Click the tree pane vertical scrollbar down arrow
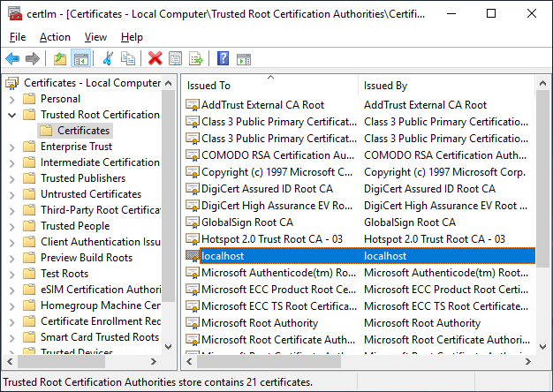Screen dimensions: 553x392 [x=169, y=346]
